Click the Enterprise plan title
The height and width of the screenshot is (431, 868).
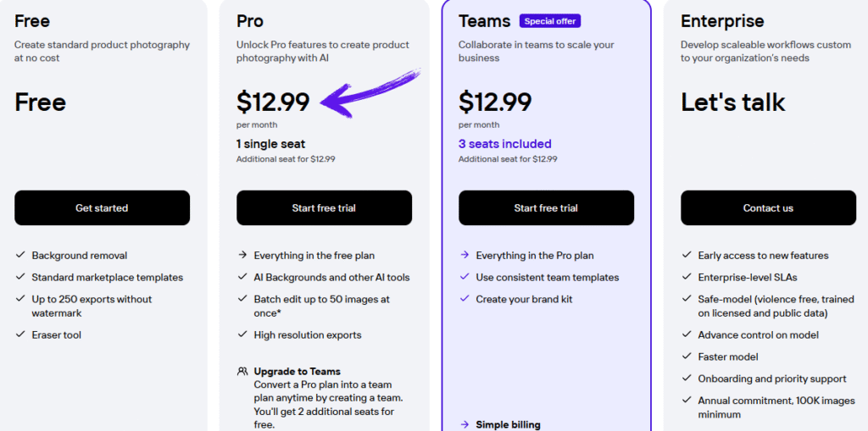click(722, 21)
